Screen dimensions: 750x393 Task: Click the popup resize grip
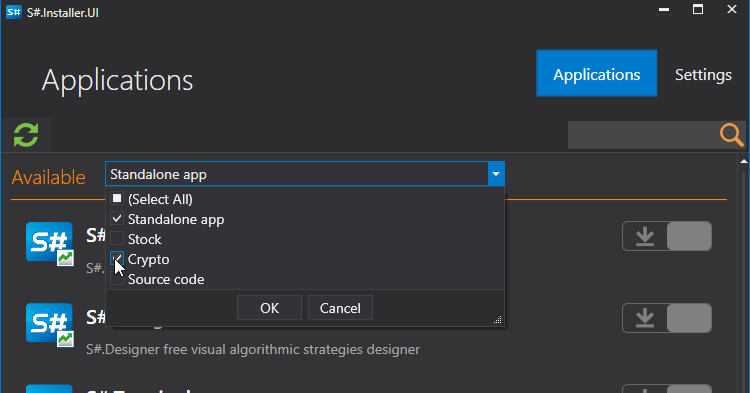point(497,320)
